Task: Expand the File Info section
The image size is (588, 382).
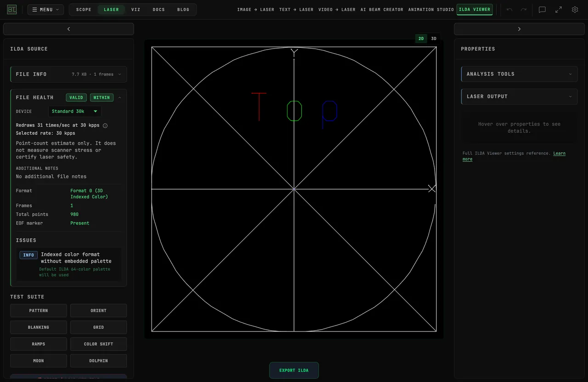Action: pos(68,74)
